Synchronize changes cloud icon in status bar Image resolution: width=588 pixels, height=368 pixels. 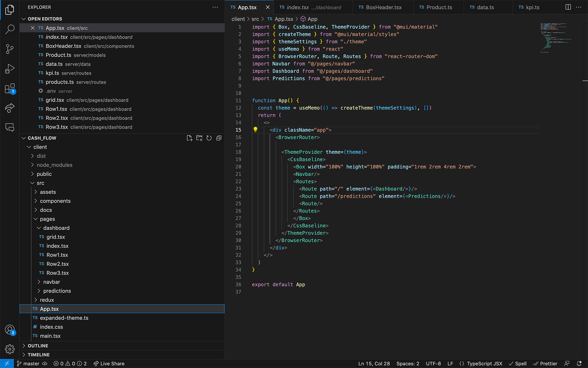click(x=45, y=363)
